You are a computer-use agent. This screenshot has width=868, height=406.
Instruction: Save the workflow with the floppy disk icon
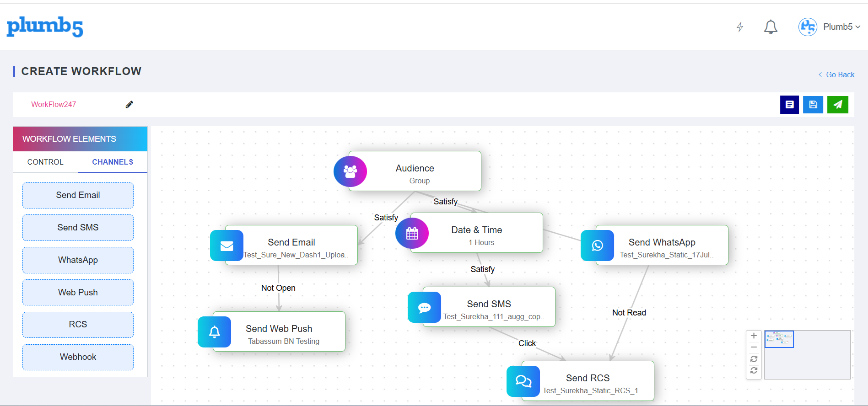(813, 105)
